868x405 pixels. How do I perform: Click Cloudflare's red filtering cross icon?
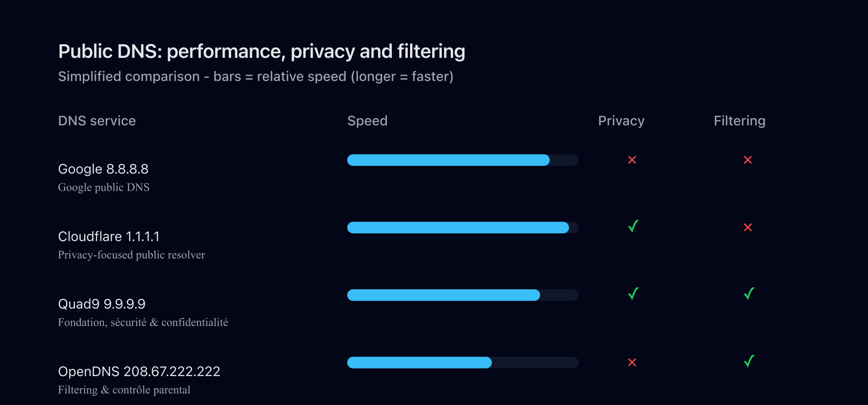tap(748, 227)
